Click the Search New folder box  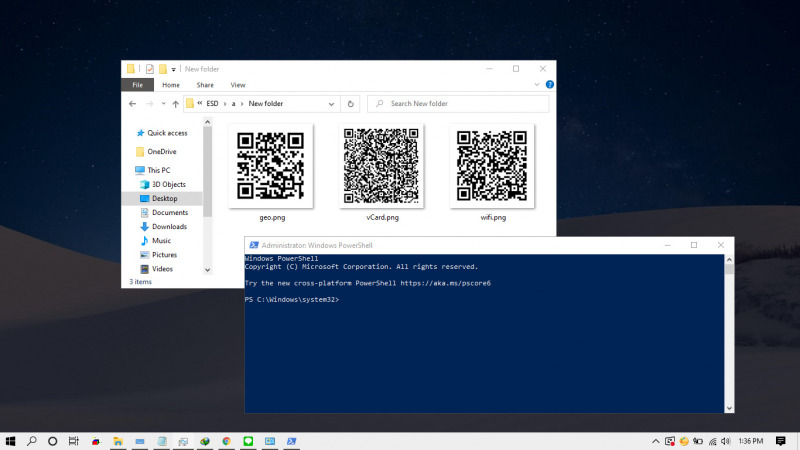tap(458, 104)
